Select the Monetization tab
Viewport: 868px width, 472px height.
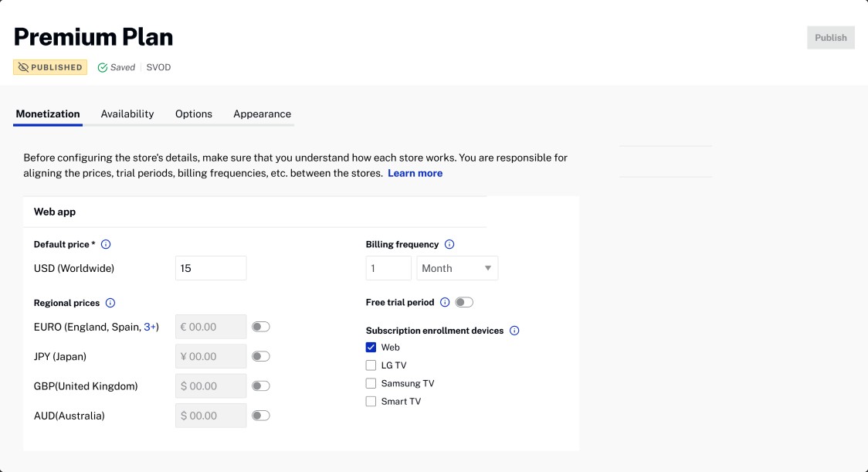(x=48, y=114)
